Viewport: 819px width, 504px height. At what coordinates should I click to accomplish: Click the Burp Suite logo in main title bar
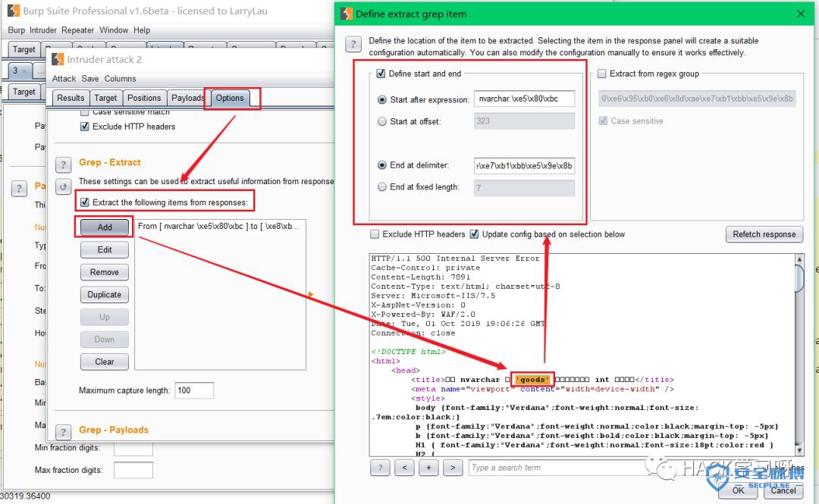[13, 11]
